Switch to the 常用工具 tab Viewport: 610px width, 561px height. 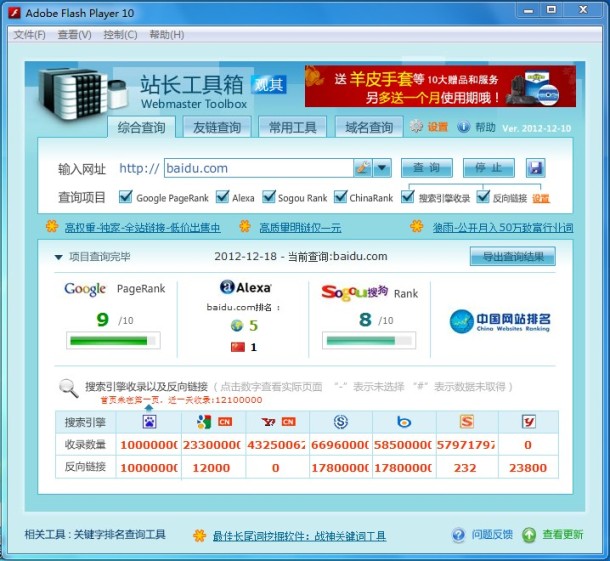coord(293,127)
